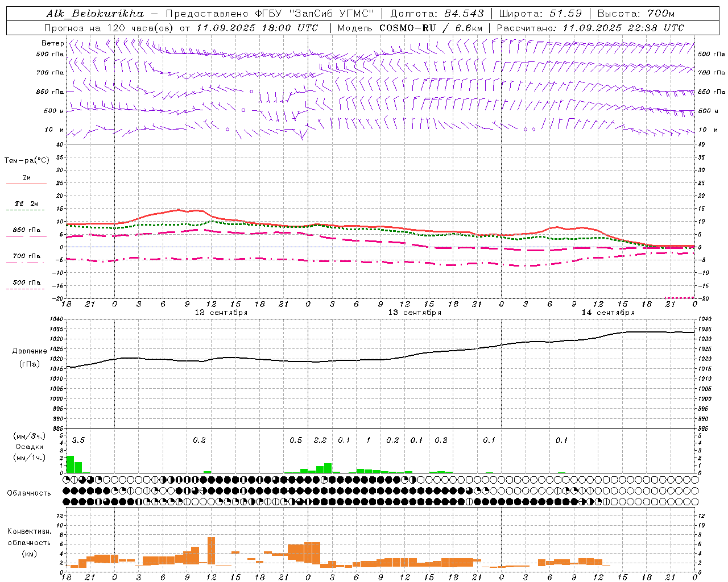Screen dimensions: 728x582
Task: Click the 2.2 precipitation total value
Action: 320,440
